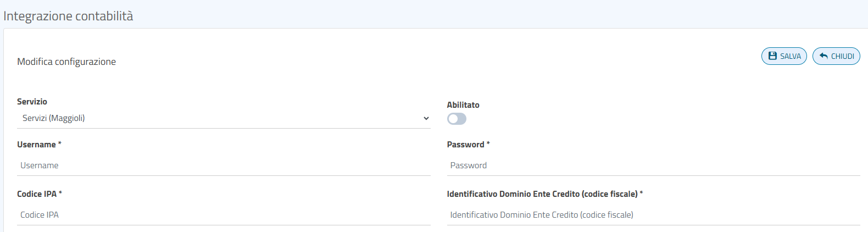This screenshot has height=232, width=868.
Task: Click the 'Integrazione contabilità' page title
Action: tap(68, 16)
